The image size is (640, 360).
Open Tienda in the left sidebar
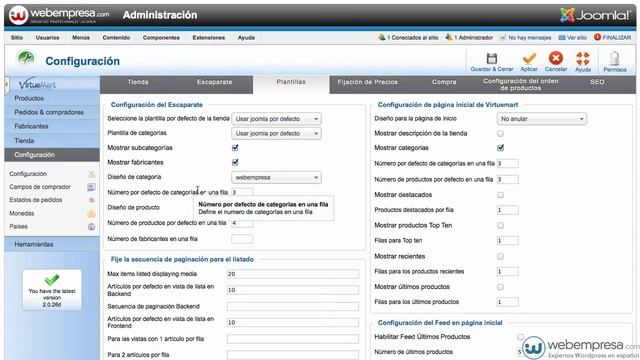pos(52,141)
